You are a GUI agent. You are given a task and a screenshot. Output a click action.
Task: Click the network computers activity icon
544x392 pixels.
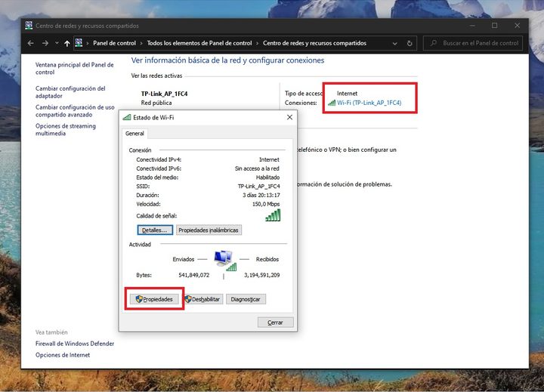point(224,260)
